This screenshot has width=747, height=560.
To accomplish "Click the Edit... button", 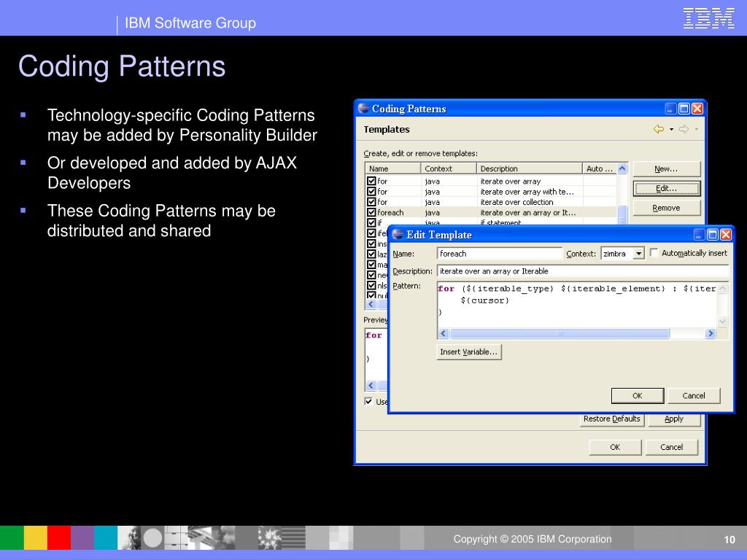I will 667,189.
